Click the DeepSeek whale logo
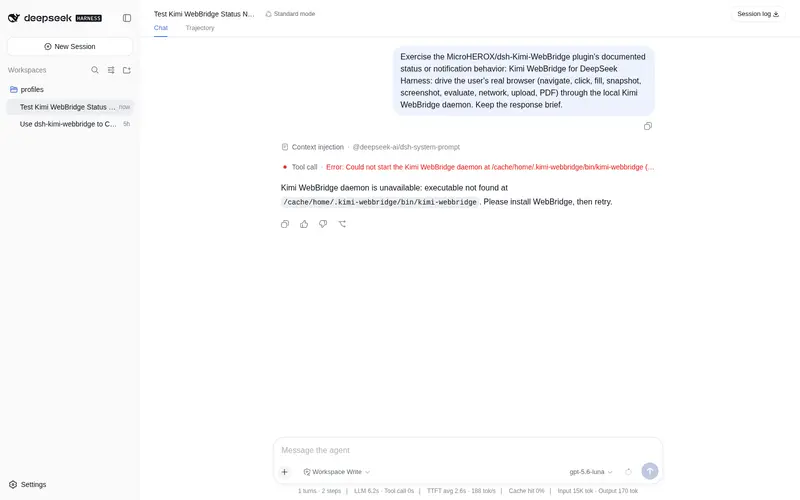The image size is (800, 500). pos(14,18)
